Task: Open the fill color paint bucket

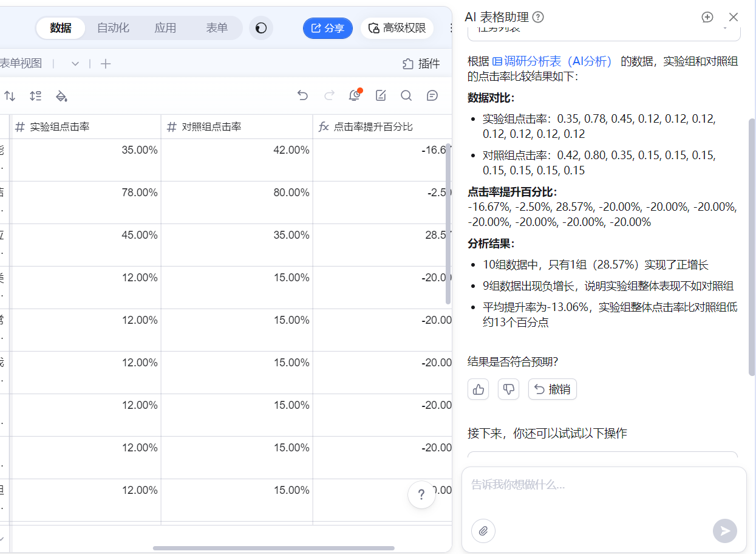Action: pyautogui.click(x=61, y=96)
